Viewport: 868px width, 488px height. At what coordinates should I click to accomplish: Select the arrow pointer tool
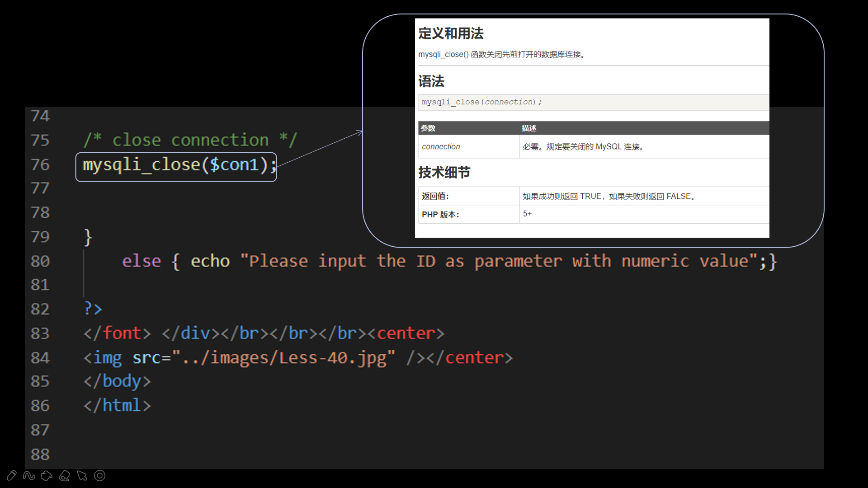coord(82,475)
